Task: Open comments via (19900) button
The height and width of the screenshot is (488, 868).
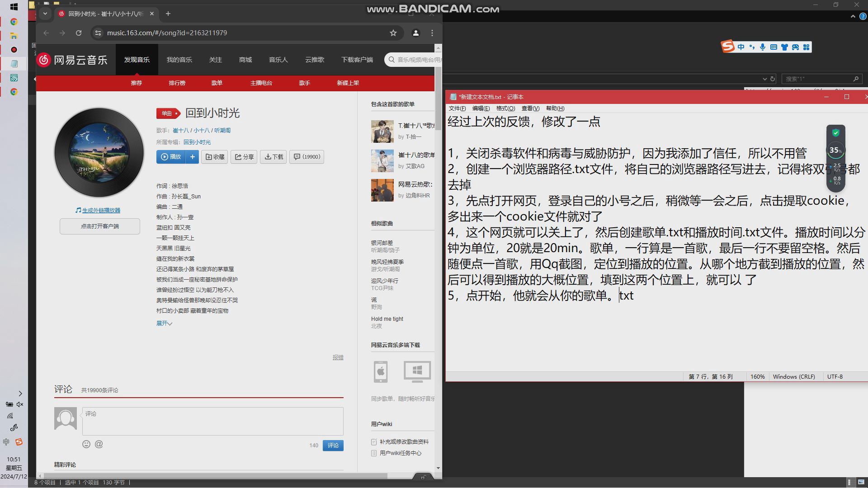Action: pos(307,157)
